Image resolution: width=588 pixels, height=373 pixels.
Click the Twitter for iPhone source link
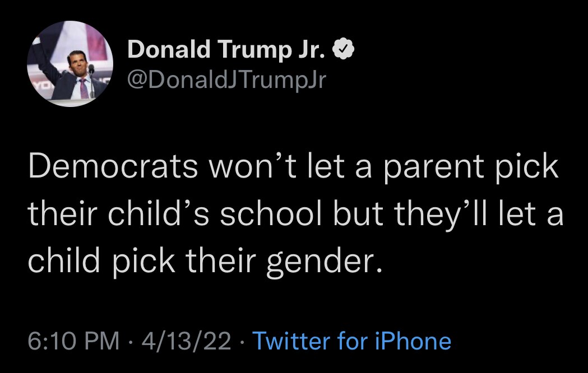pos(351,341)
